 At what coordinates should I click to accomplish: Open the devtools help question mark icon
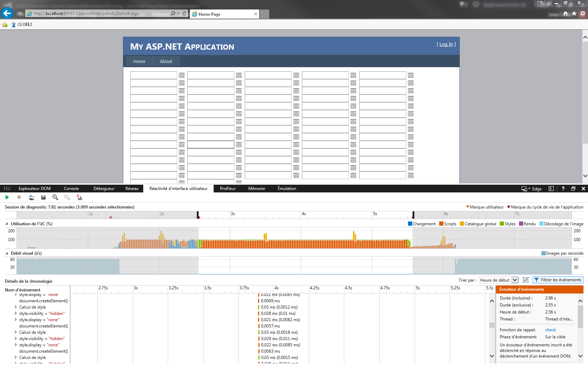pos(563,189)
